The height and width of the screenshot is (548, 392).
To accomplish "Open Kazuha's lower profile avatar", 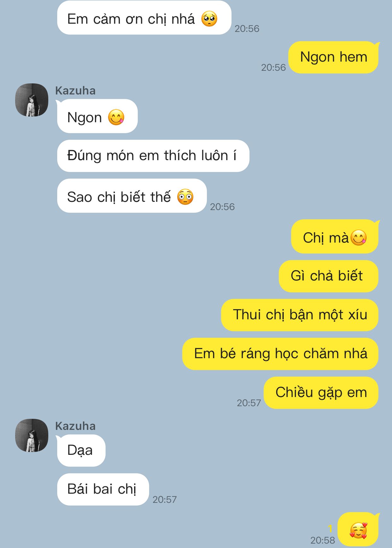I will [32, 435].
